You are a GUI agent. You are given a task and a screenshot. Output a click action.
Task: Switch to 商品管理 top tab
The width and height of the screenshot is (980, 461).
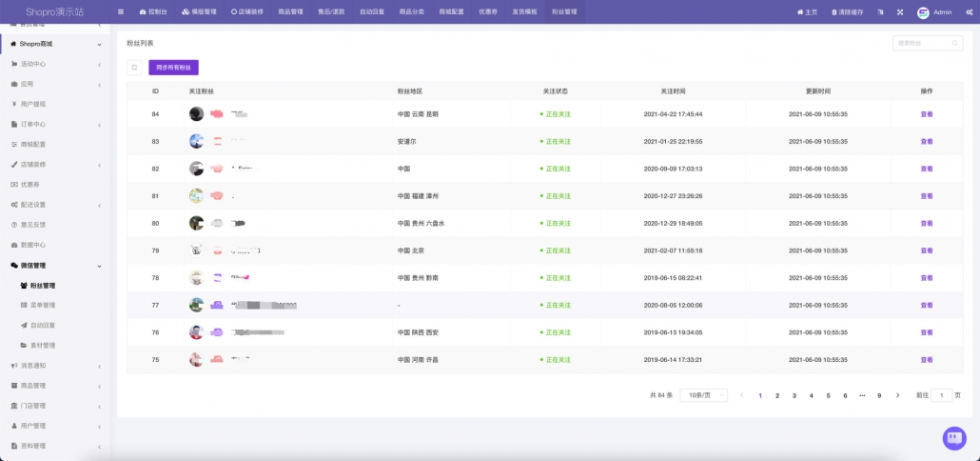(x=290, y=11)
